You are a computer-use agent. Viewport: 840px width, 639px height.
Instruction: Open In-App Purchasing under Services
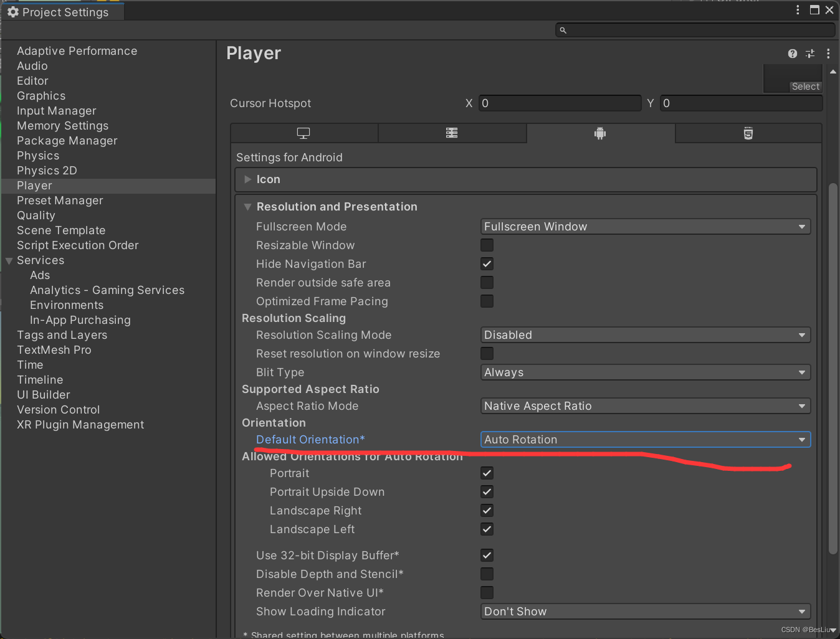80,319
